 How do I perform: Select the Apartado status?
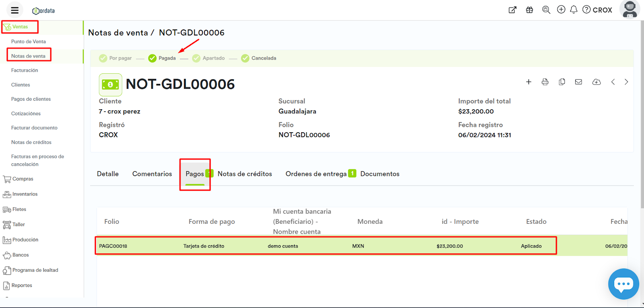point(208,58)
